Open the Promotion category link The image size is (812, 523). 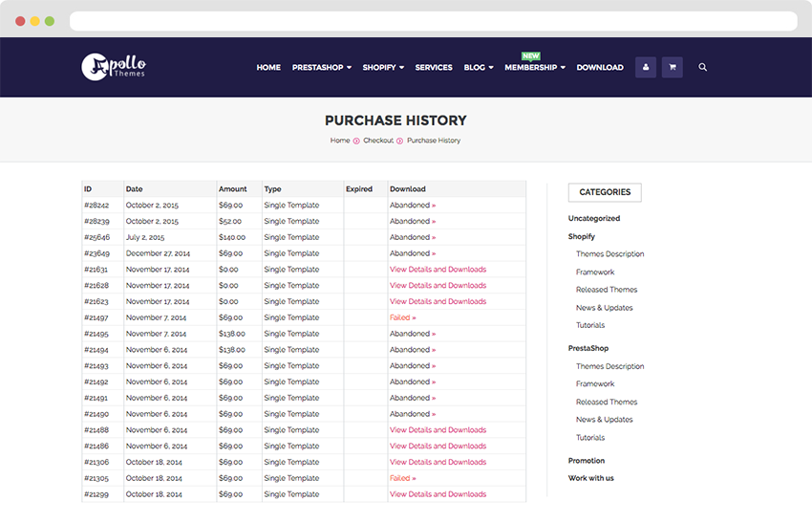[x=587, y=461]
